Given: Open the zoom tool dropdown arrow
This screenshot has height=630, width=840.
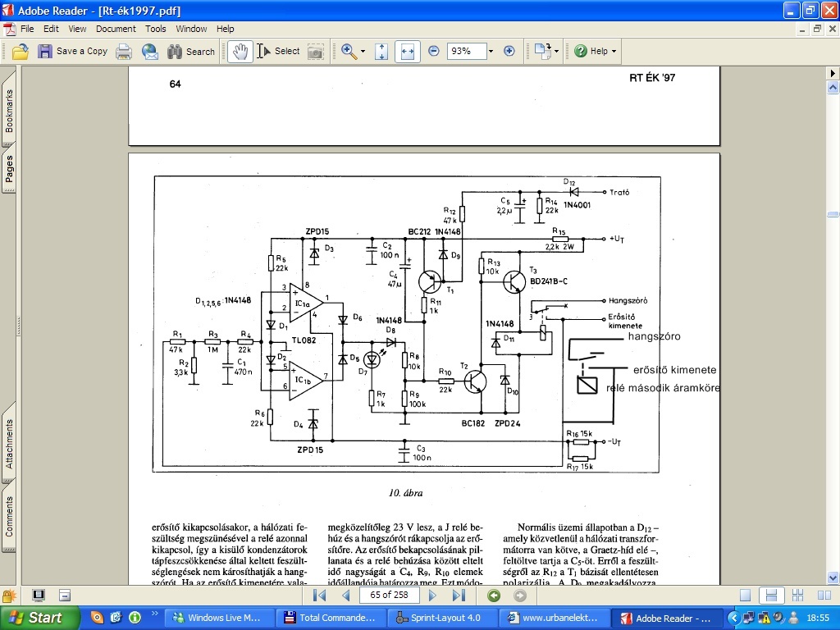Looking at the screenshot, I should point(363,52).
